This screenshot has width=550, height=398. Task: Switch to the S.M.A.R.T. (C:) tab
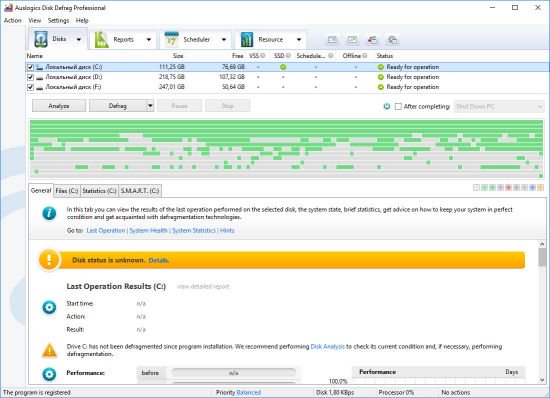tap(140, 191)
